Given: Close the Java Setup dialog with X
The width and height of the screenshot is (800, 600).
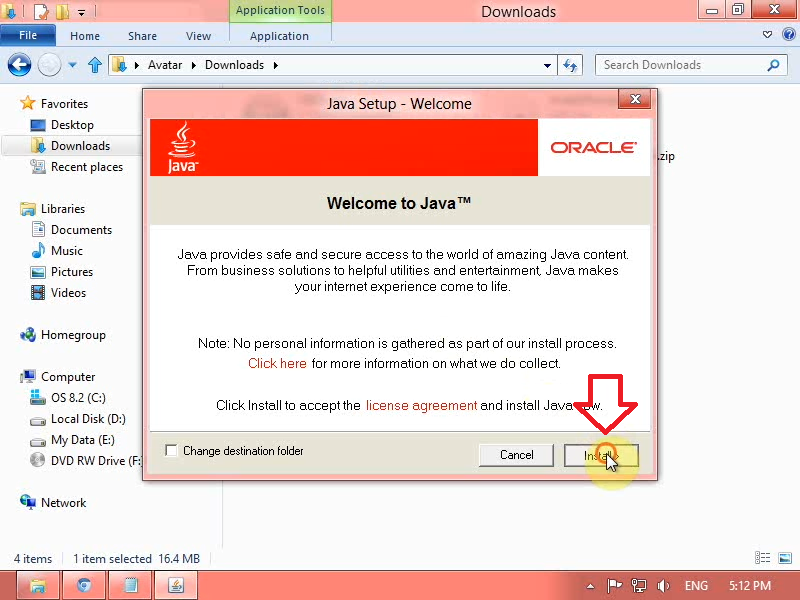Looking at the screenshot, I should pyautogui.click(x=635, y=99).
